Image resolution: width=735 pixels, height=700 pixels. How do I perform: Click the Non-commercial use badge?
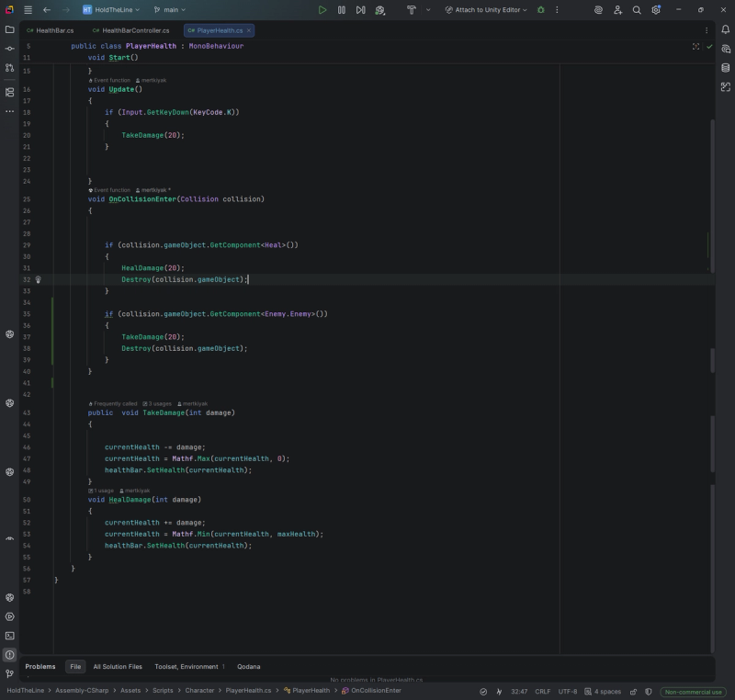tap(694, 691)
